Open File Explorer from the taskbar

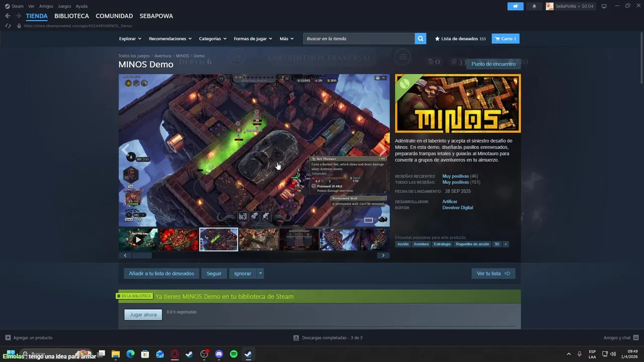point(115,354)
